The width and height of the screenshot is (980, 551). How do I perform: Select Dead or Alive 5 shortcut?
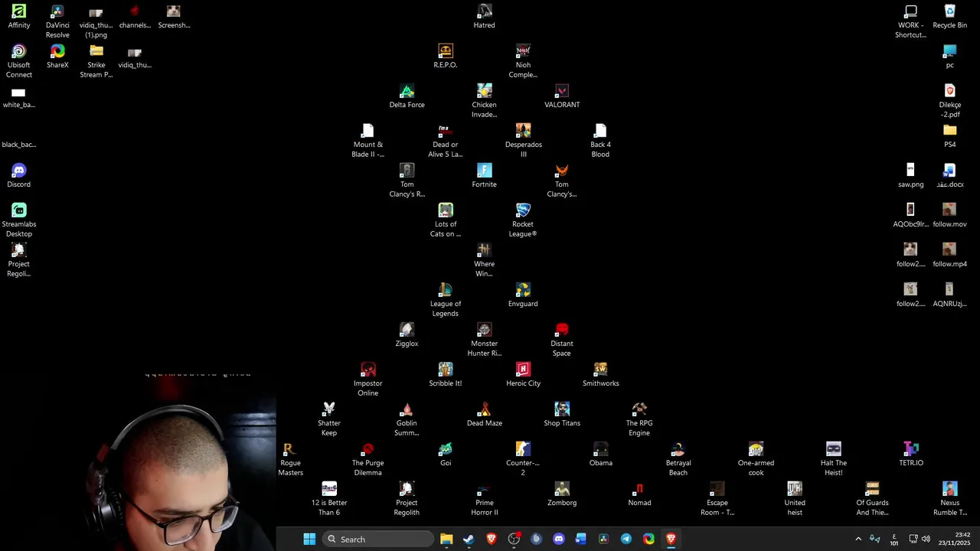446,141
